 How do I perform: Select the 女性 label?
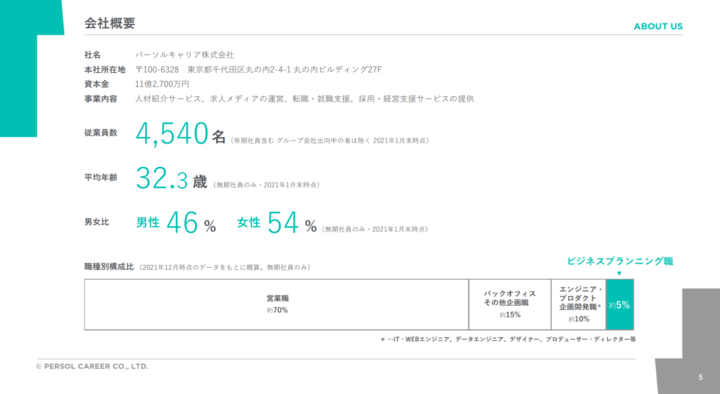[x=248, y=223]
